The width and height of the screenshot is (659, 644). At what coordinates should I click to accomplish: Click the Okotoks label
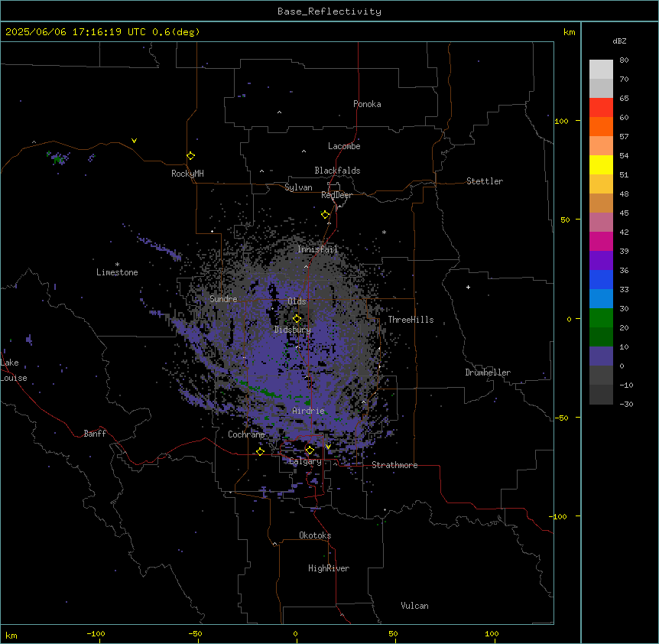315,535
